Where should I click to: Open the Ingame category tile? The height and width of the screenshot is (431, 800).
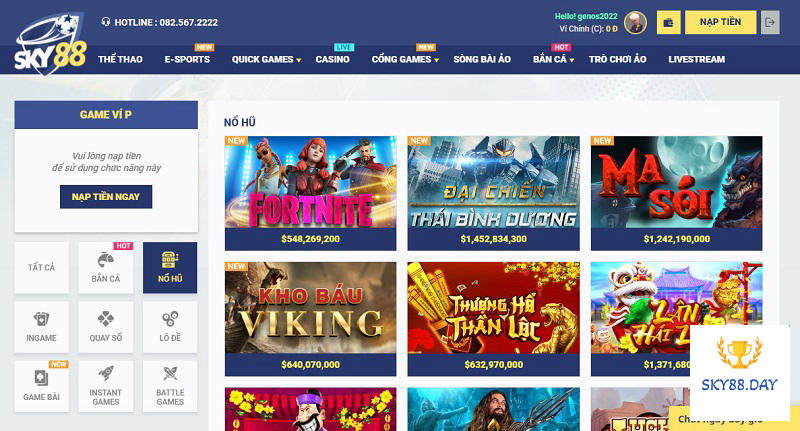point(41,327)
